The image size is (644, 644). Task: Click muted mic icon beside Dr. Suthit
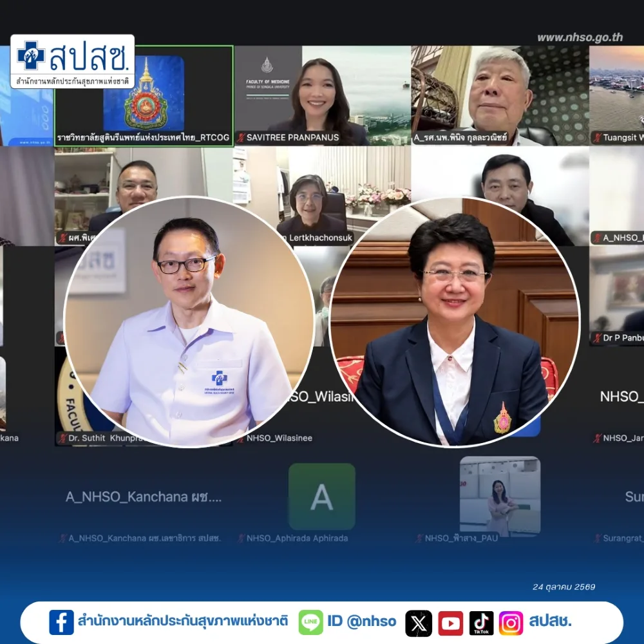[x=62, y=438]
